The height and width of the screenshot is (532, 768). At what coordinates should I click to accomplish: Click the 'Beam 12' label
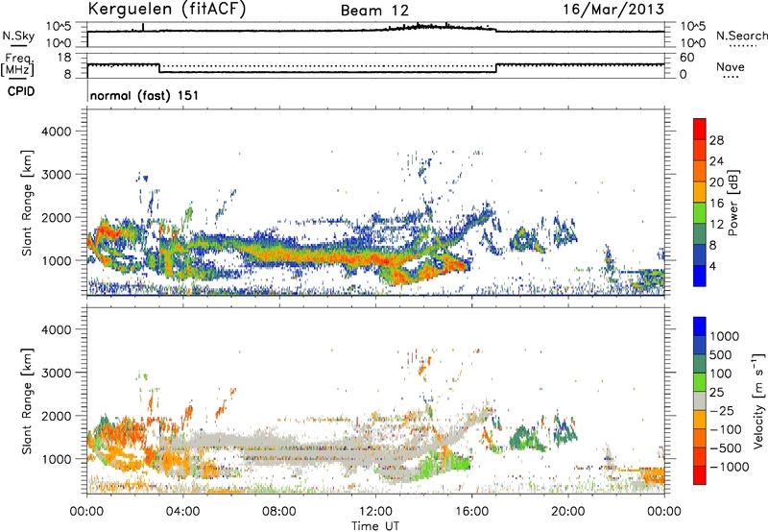pos(374,11)
